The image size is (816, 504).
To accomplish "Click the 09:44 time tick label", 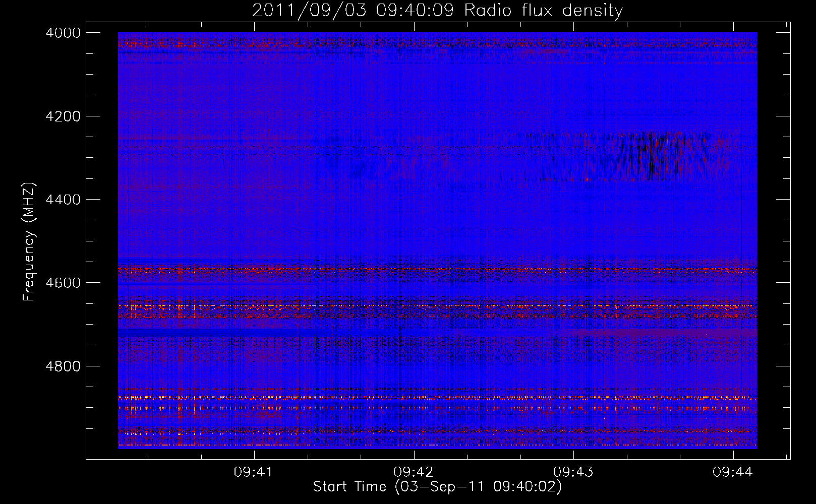I will click(x=733, y=472).
